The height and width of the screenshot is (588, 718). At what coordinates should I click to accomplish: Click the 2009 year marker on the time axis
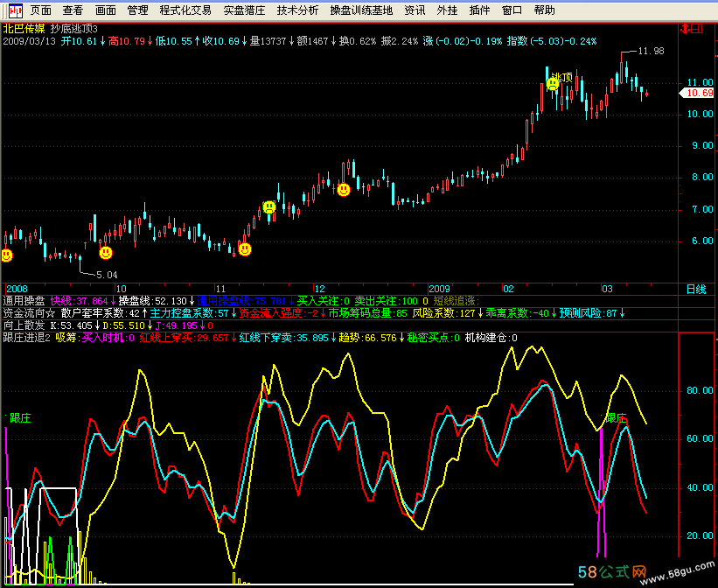pos(439,288)
